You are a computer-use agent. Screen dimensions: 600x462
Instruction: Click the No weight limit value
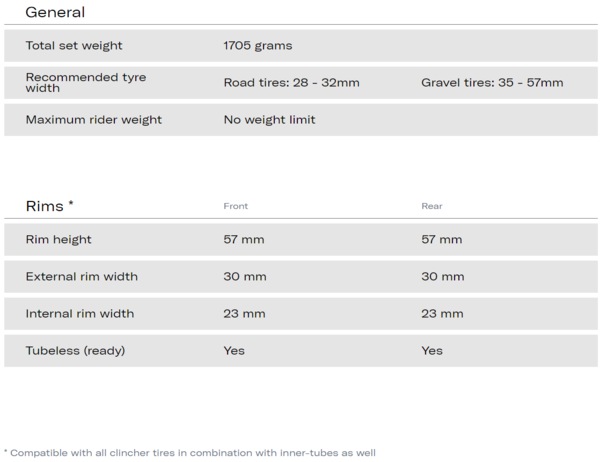click(269, 120)
